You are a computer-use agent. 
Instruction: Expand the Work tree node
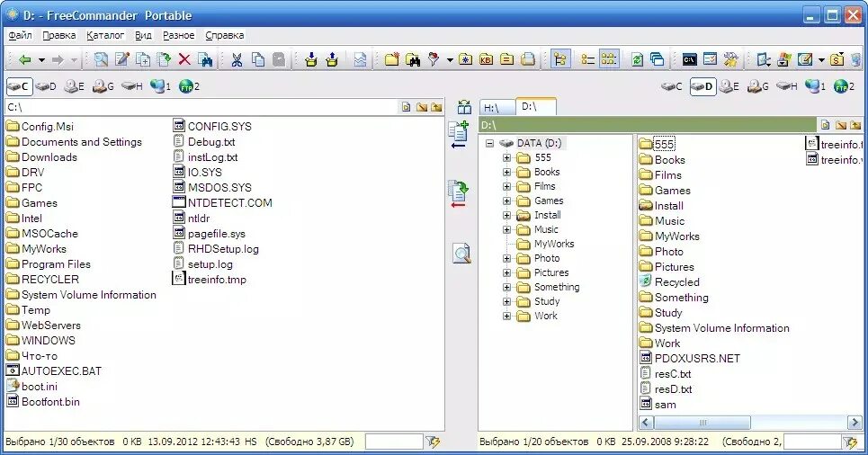506,316
